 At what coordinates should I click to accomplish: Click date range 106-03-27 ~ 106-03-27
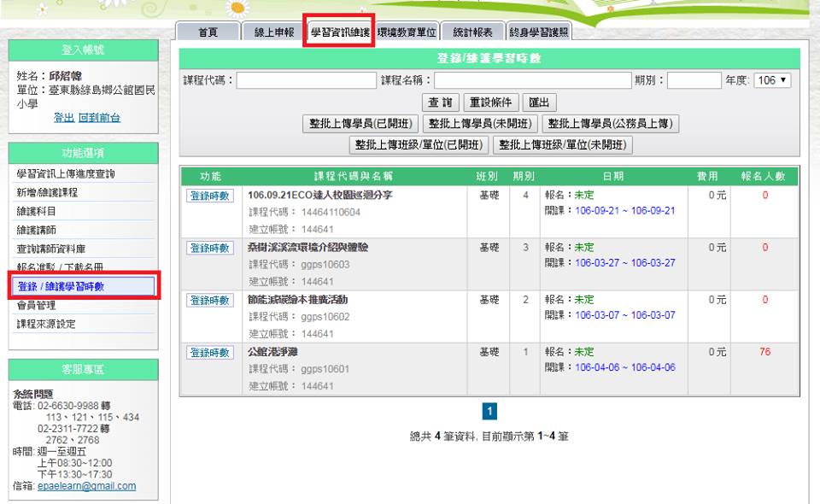click(625, 263)
